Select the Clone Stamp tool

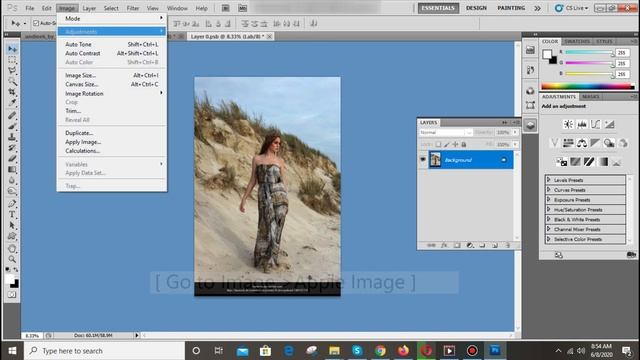(12, 137)
